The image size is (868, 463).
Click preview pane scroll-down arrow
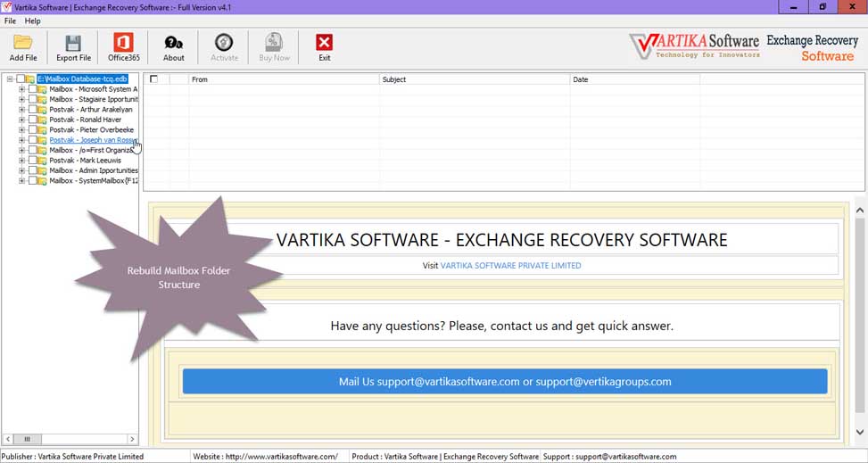pos(860,432)
